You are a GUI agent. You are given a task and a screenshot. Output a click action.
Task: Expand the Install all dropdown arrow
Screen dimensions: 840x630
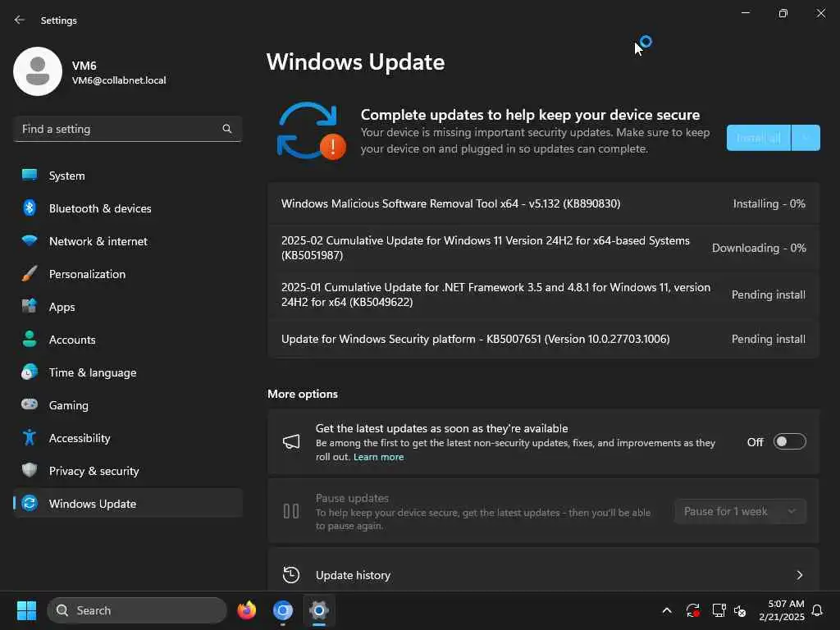pyautogui.click(x=806, y=138)
